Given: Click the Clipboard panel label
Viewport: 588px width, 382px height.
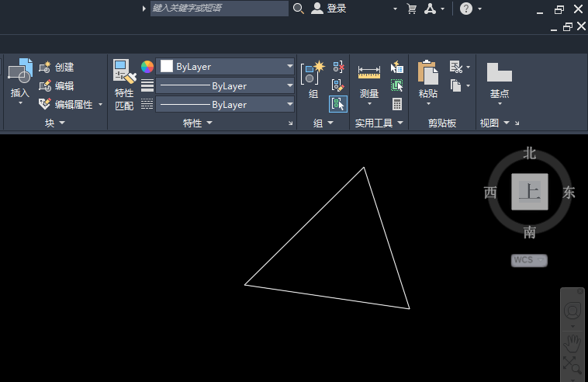Looking at the screenshot, I should pos(442,123).
